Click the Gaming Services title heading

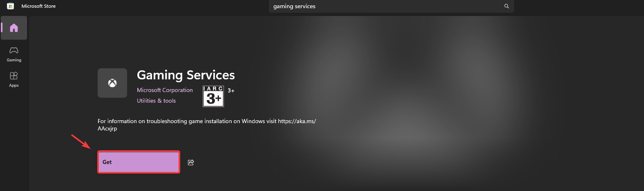[x=186, y=75]
